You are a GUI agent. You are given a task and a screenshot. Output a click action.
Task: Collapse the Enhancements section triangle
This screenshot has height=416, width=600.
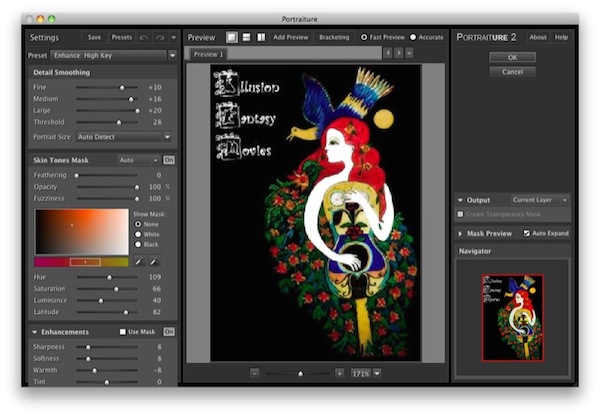[35, 332]
